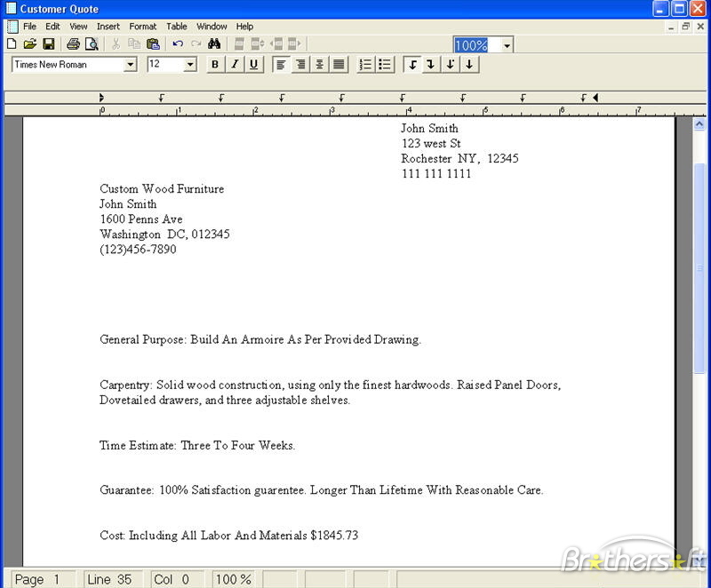
Task: Open the Edit menu
Action: [x=52, y=27]
